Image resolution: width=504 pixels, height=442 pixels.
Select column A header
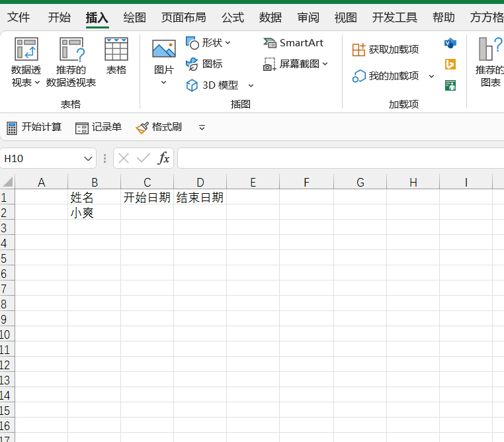(x=42, y=182)
